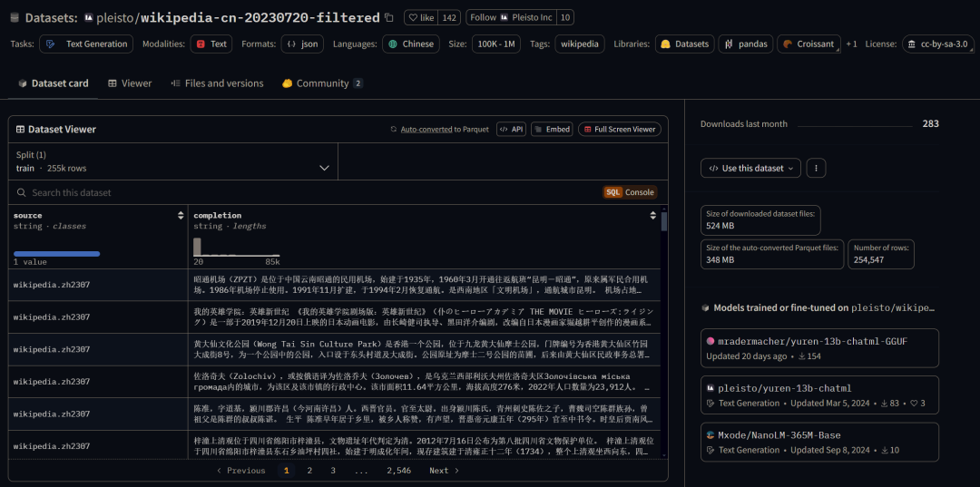Click the source column 1 value bar
Viewport: 980px width, 487px height.
click(57, 254)
